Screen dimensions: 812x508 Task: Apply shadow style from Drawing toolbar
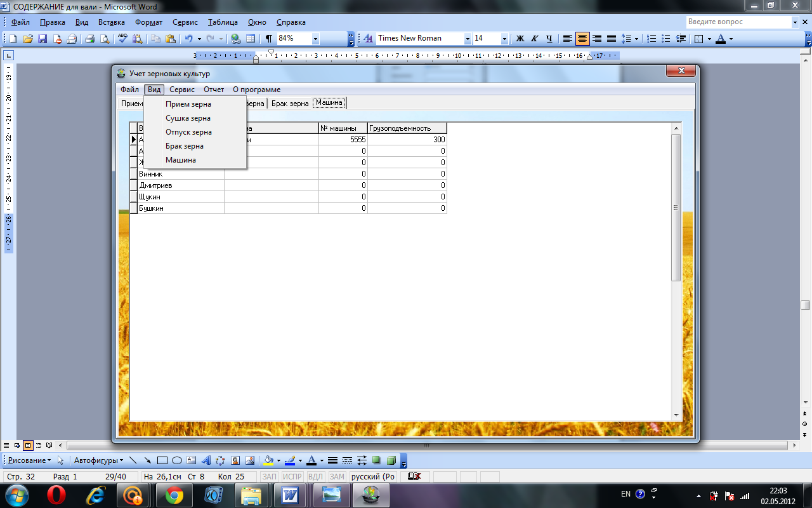pyautogui.click(x=376, y=460)
